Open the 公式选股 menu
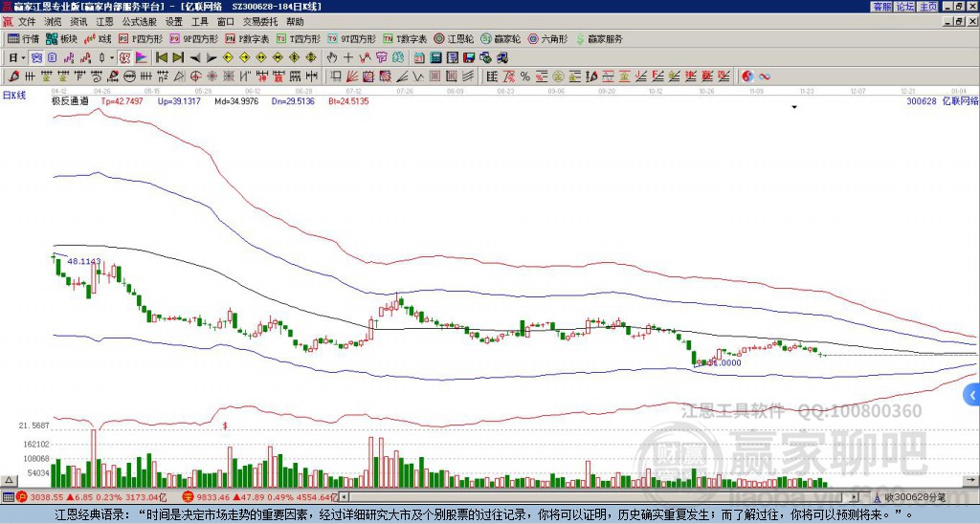 coord(140,22)
